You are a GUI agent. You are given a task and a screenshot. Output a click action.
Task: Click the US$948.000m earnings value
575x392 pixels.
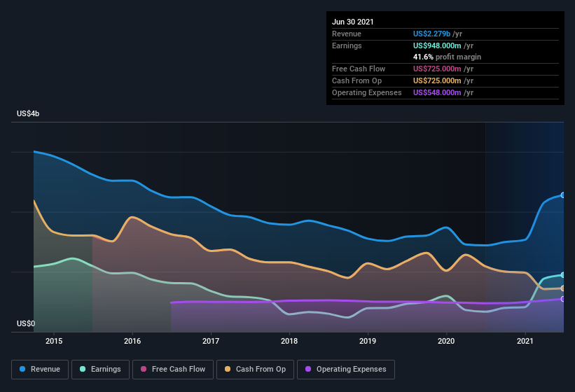(437, 45)
